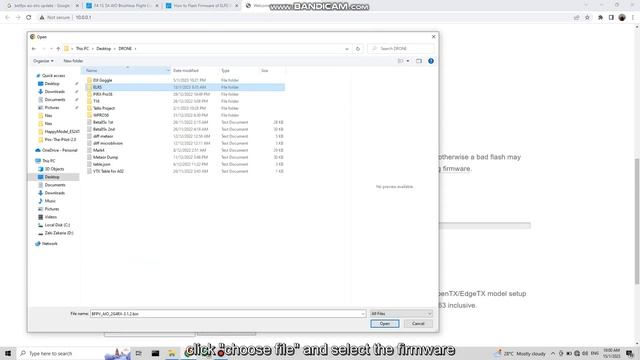
Task: Open the (D:) drive in the navigation pane
Action: (59, 233)
